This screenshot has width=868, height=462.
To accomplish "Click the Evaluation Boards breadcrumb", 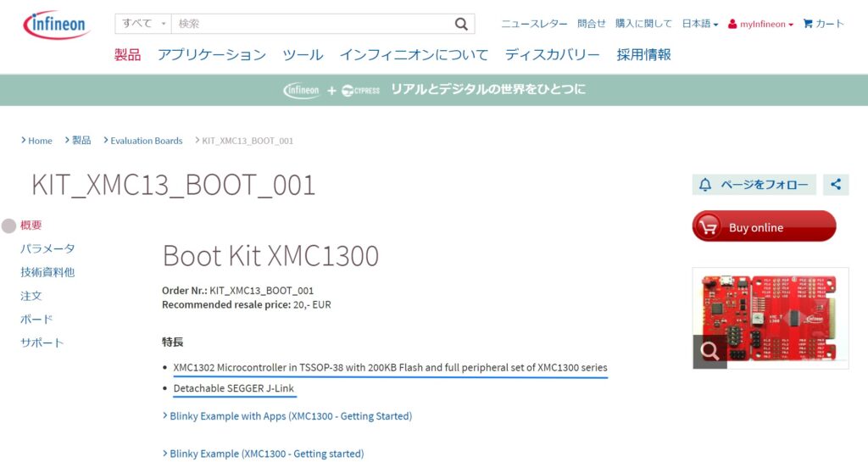I will click(146, 141).
